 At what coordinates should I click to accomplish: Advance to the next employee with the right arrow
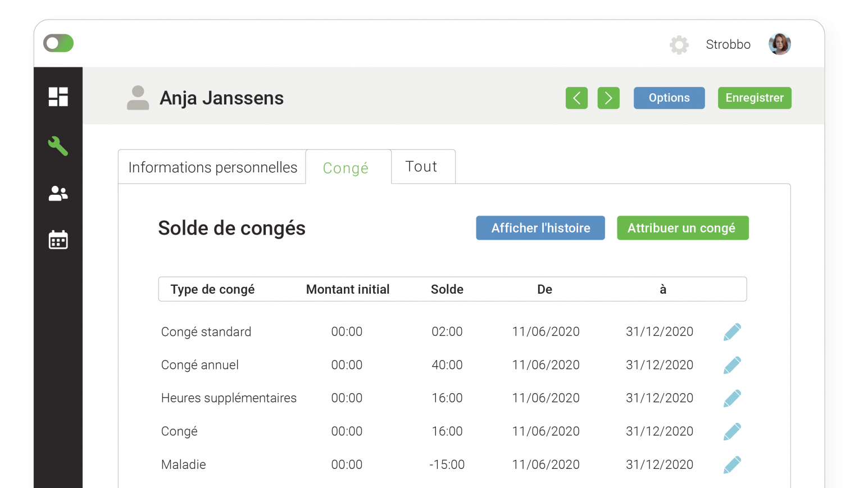pos(608,98)
